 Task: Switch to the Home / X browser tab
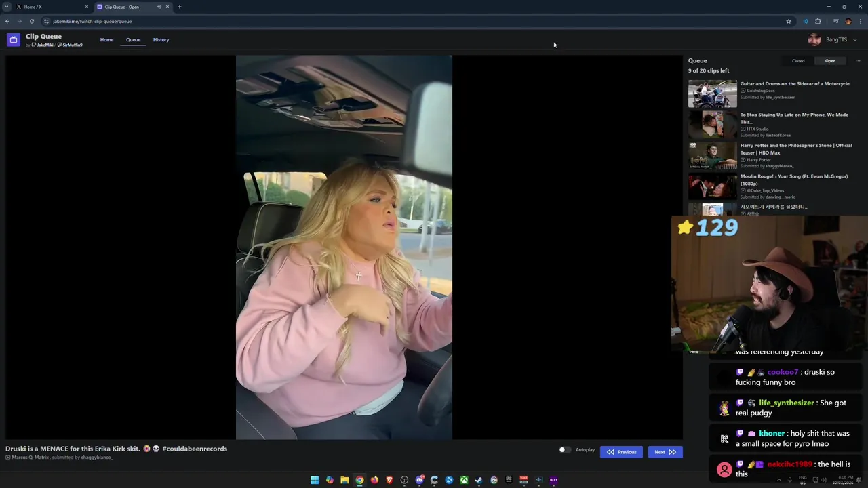tap(52, 7)
